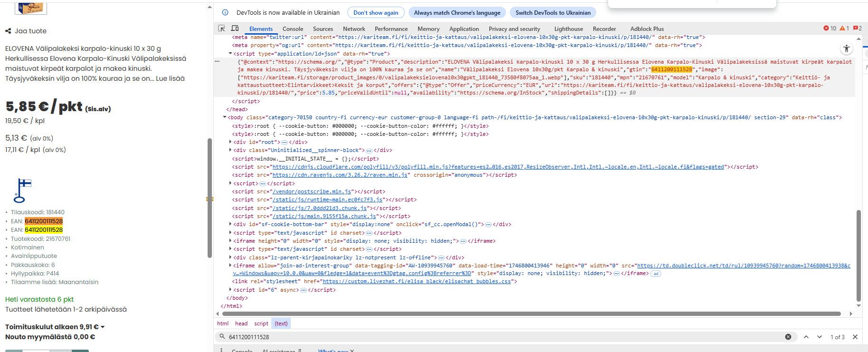Select head in the DOM breadcrumb
The image size is (868, 352).
[x=241, y=323]
